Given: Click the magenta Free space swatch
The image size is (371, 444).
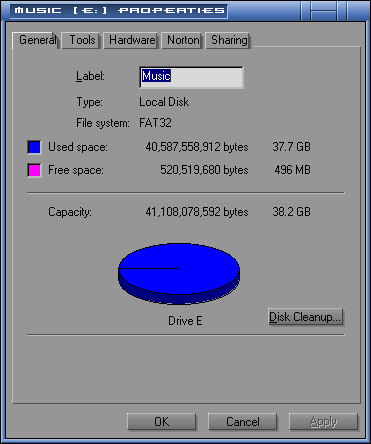Looking at the screenshot, I should (34, 170).
